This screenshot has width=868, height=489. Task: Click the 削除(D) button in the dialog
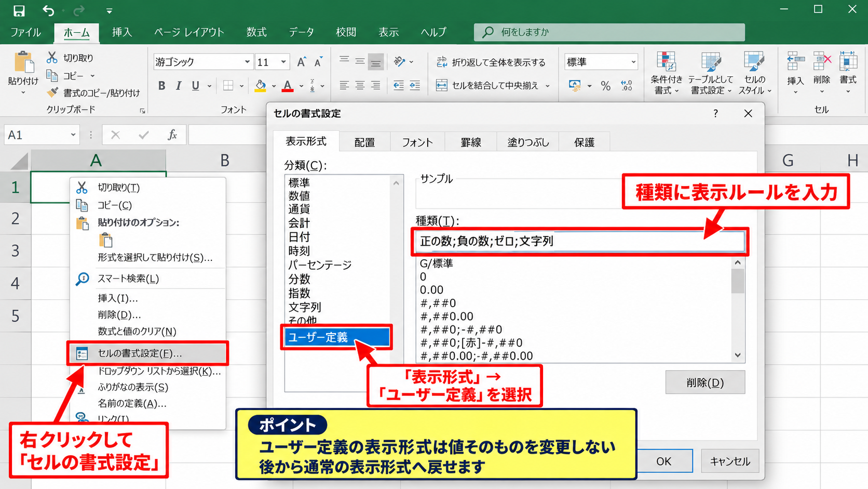point(705,382)
